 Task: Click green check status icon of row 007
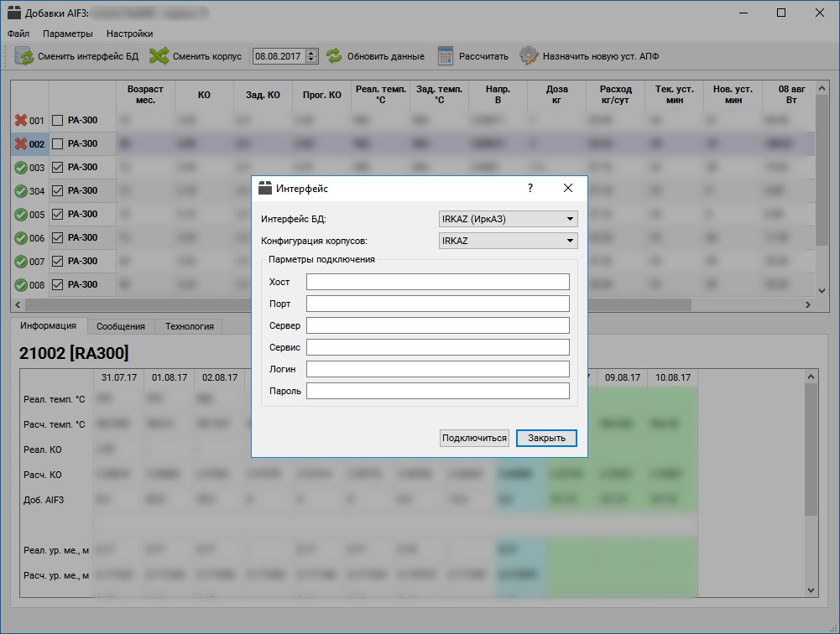coord(21,262)
